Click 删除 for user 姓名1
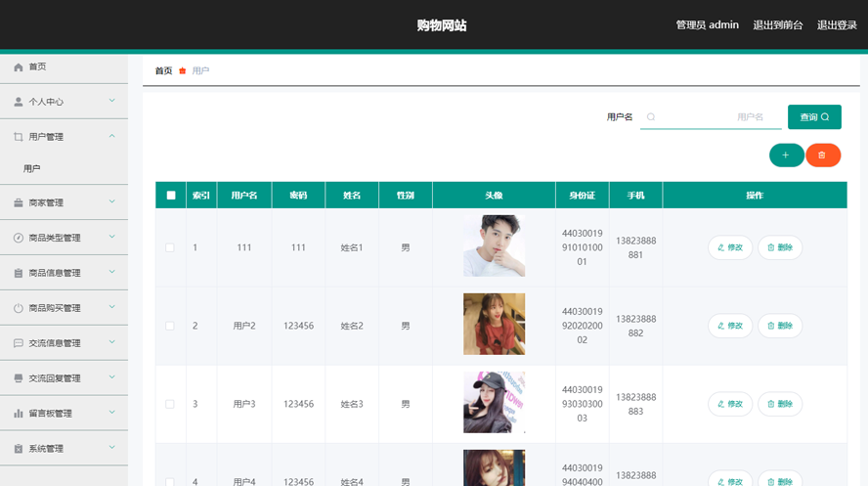 coord(779,247)
